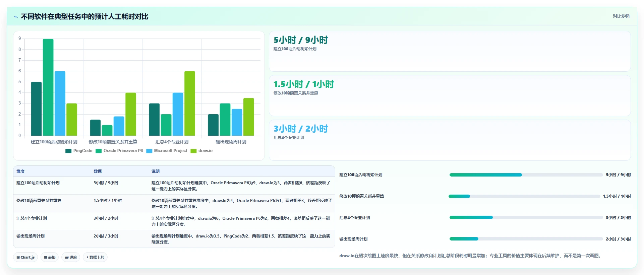This screenshot has height=275, width=644.
Task: Click the 3小时 / 2小时 data card value
Action: [300, 129]
